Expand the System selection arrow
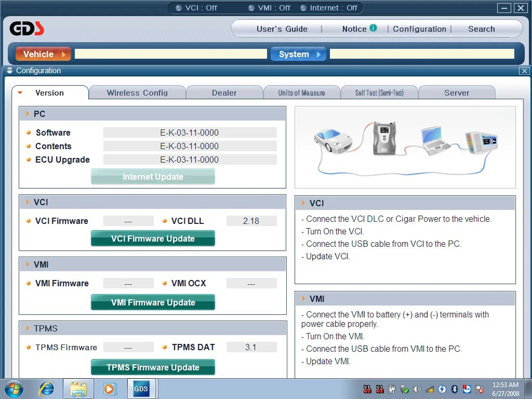532x399 pixels. pyautogui.click(x=319, y=54)
